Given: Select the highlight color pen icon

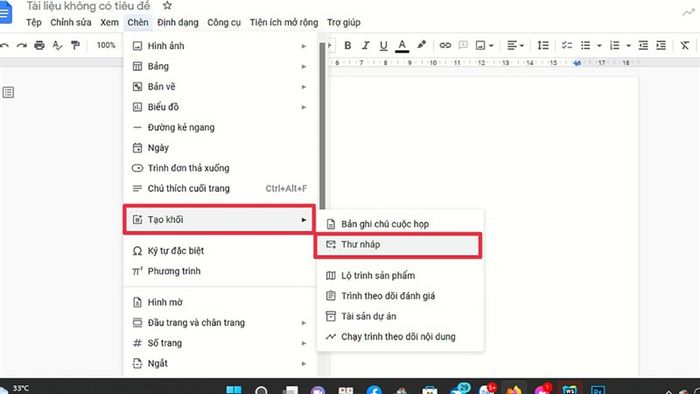Looking at the screenshot, I should (421, 45).
